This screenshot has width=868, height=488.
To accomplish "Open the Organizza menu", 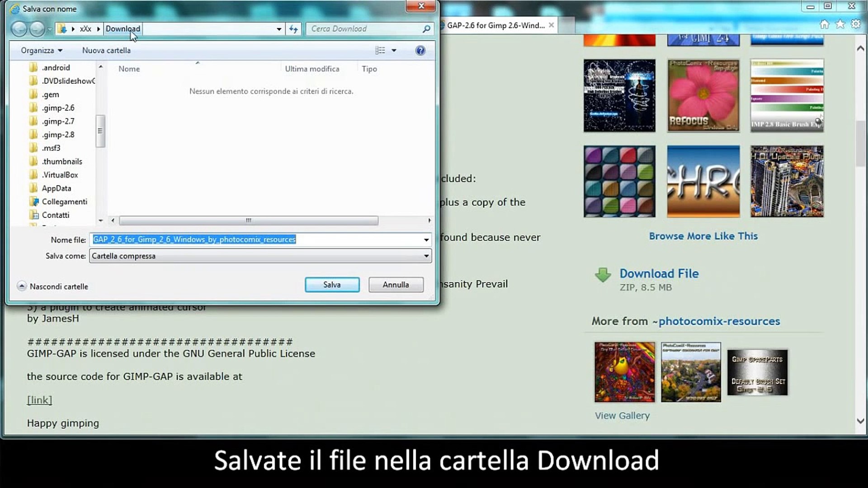I will [42, 51].
